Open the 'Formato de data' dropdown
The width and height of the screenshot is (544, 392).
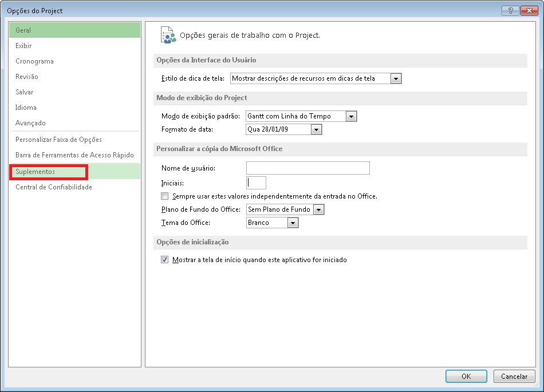pyautogui.click(x=316, y=129)
